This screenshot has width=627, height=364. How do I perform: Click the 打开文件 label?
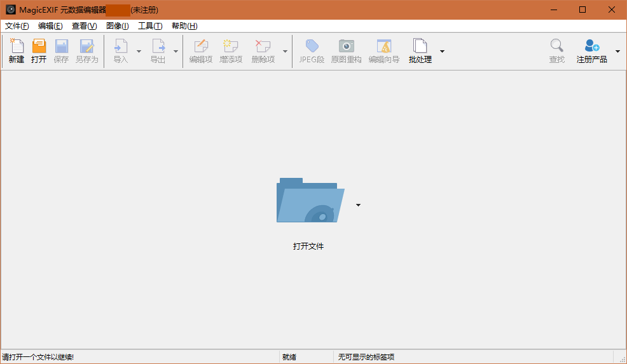click(x=308, y=246)
